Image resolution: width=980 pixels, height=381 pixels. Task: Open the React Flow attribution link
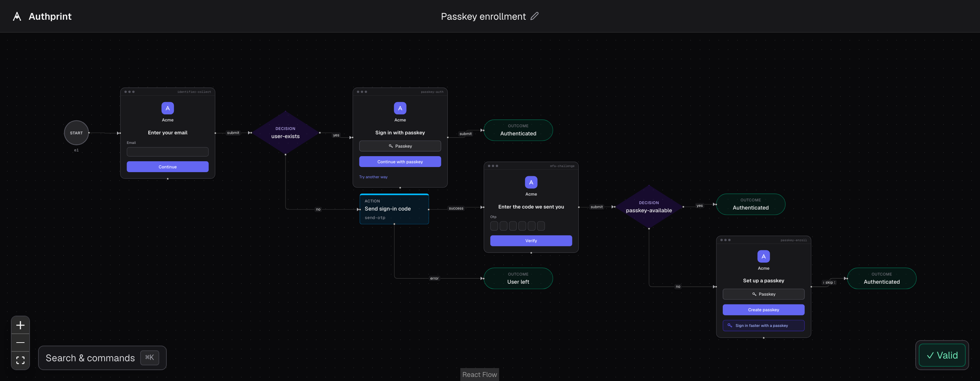479,375
